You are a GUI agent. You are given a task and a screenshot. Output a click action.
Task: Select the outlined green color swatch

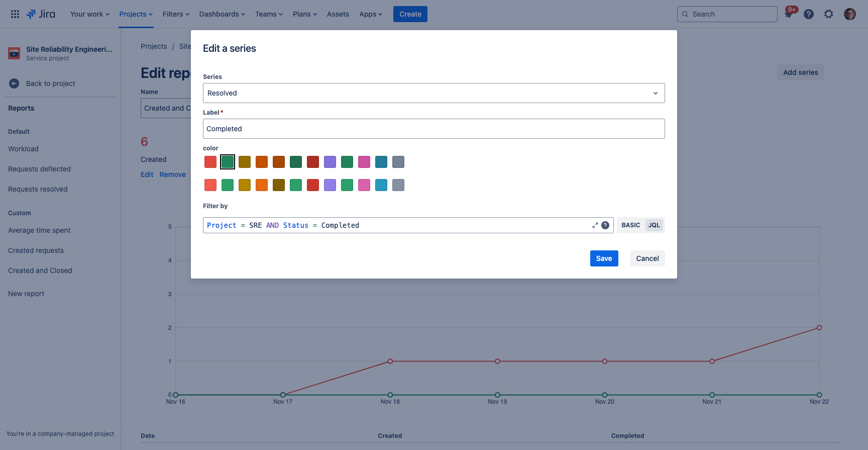click(228, 162)
